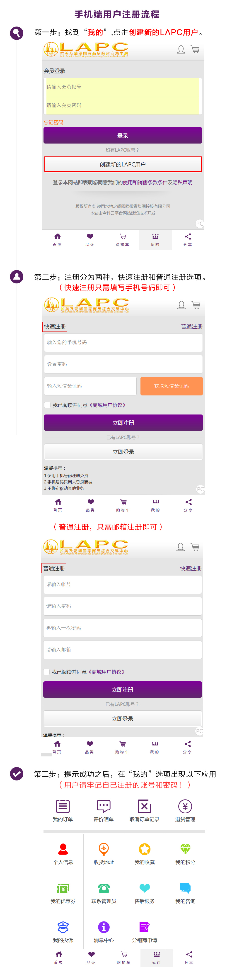Focus the 请输入会员密码 field
Screen dimensions: 232x980
(x=123, y=105)
